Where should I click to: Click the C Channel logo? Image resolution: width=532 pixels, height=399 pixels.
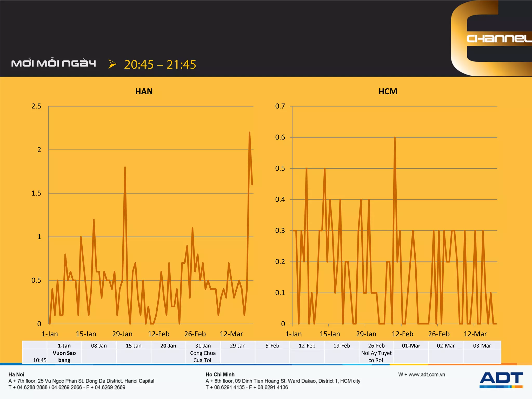coord(491,38)
